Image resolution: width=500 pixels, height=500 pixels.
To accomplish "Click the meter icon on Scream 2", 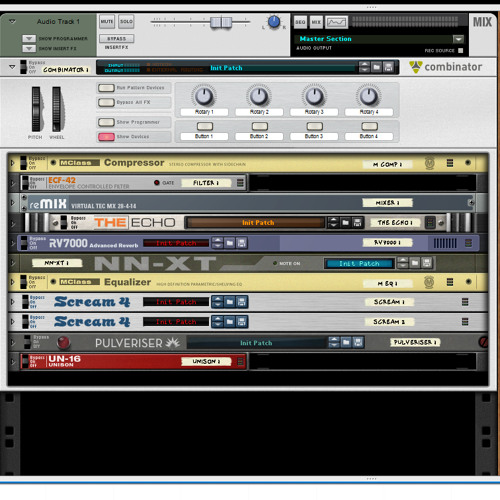I will (x=465, y=322).
